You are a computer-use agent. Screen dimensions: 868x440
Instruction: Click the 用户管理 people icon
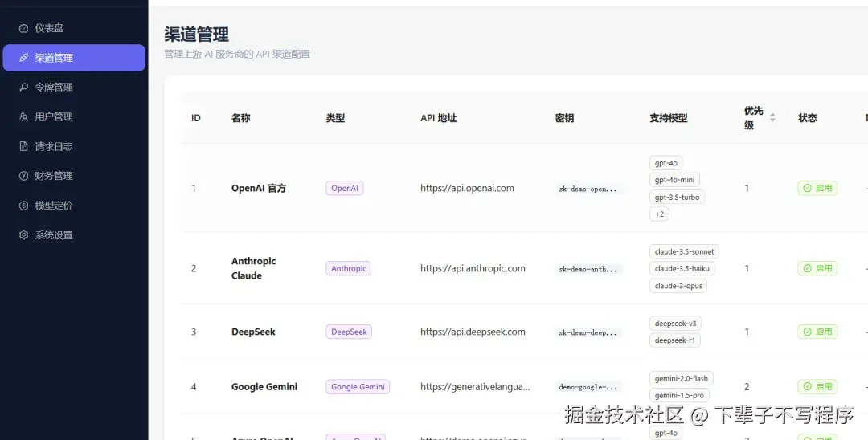point(23,116)
